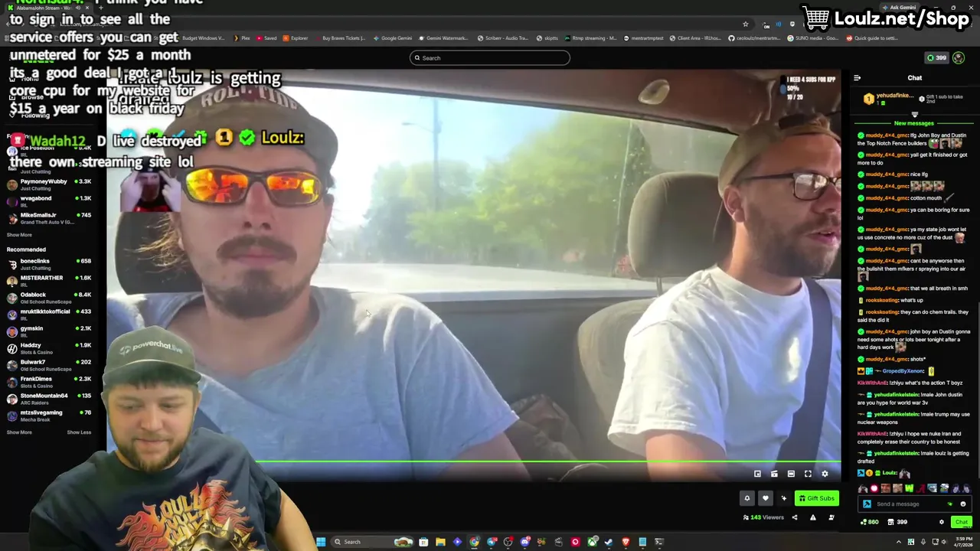
Task: Open StoneMountain64 recommended channel
Action: click(x=48, y=399)
